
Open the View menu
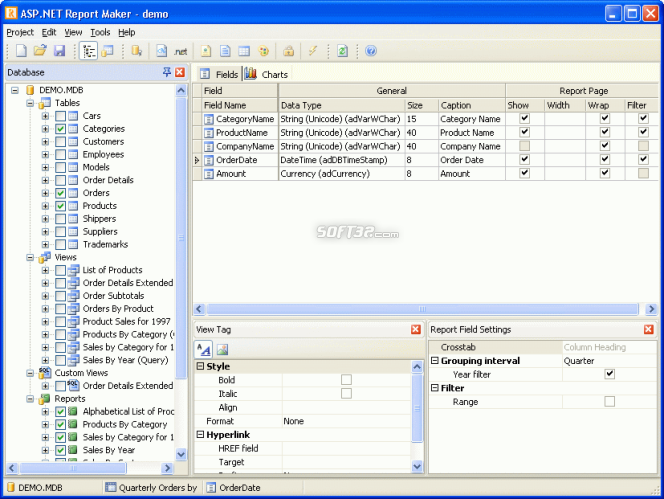pos(73,32)
